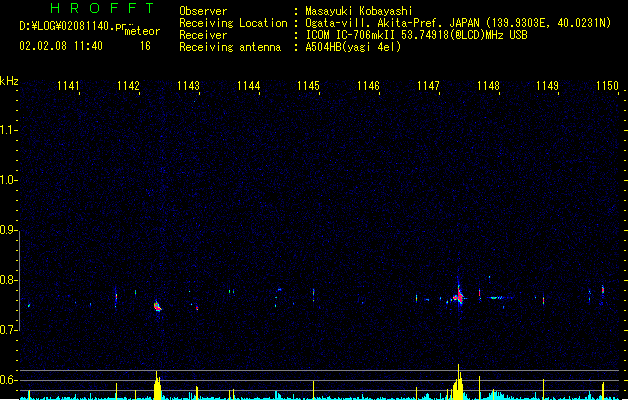
Task: Click the 1149 time axis label
Action: [548, 86]
